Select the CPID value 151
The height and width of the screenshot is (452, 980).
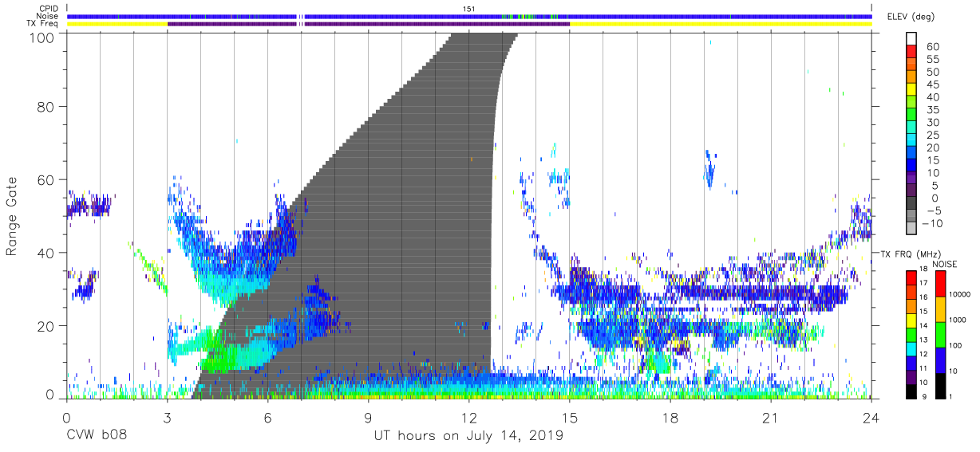pyautogui.click(x=469, y=8)
